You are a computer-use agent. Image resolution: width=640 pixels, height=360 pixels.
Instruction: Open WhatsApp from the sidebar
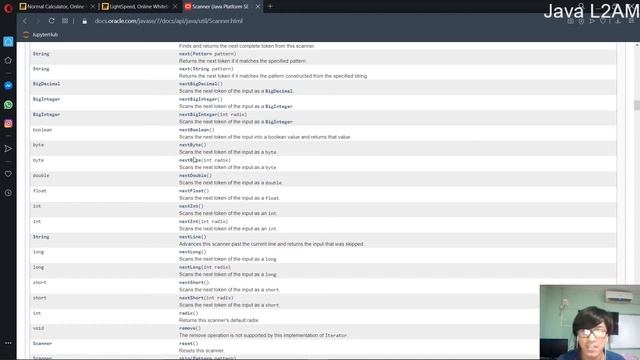(x=8, y=105)
